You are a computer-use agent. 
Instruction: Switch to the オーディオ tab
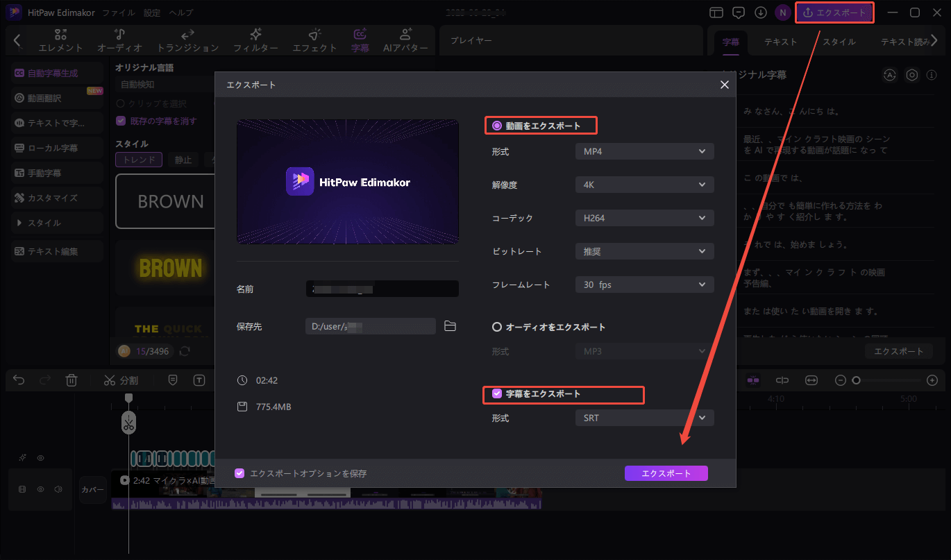(x=119, y=40)
